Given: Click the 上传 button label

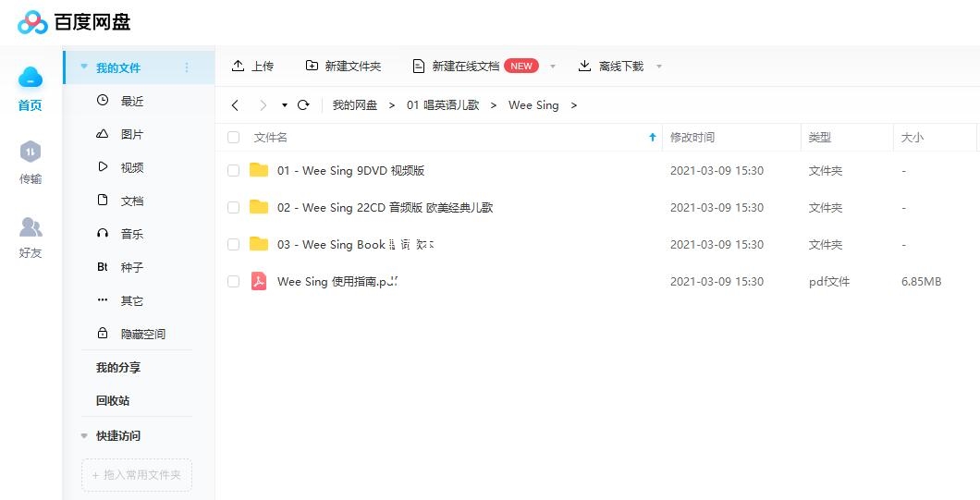Looking at the screenshot, I should point(263,66).
